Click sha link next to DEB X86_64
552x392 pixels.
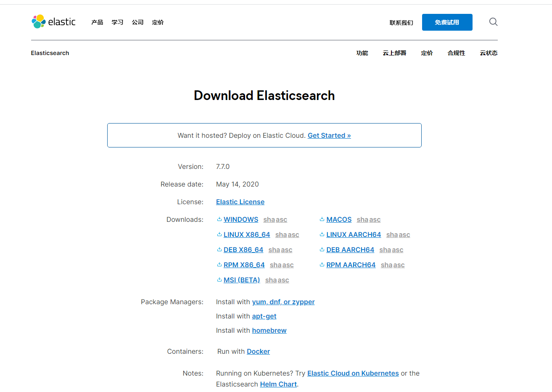(274, 250)
